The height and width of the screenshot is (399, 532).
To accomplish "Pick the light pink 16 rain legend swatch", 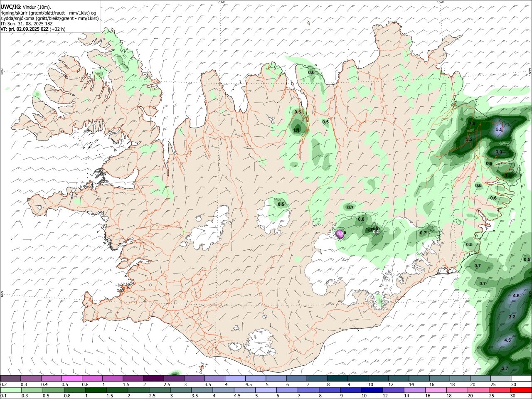I will [x=436, y=390].
